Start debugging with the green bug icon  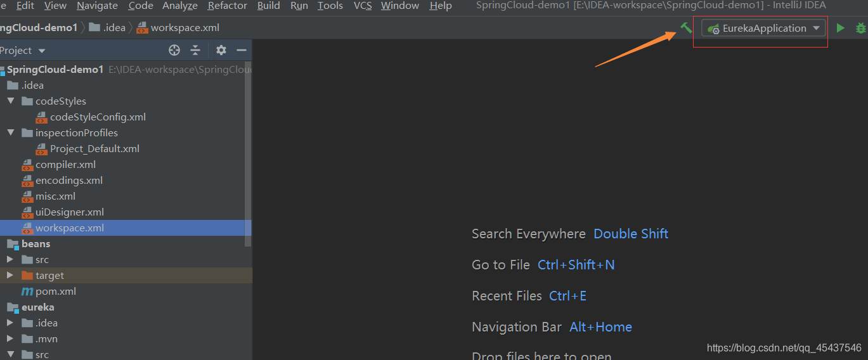861,28
